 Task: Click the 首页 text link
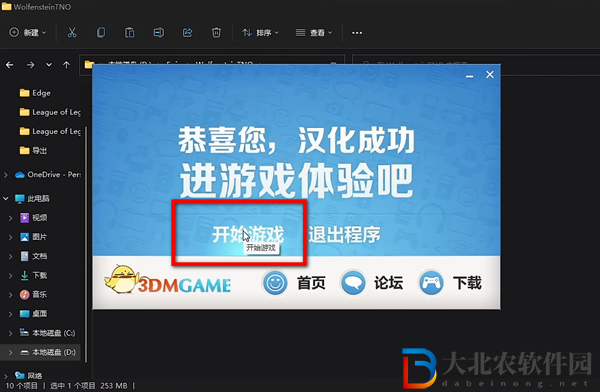point(311,283)
